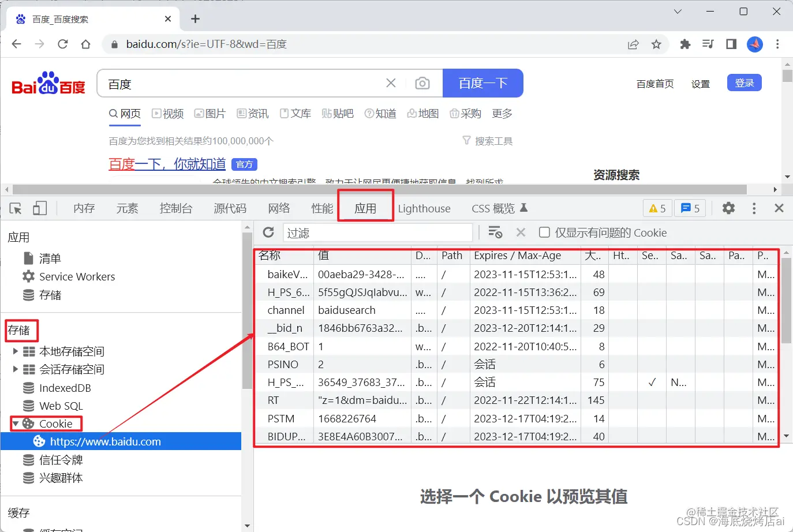The height and width of the screenshot is (532, 793).
Task: Switch to the 网络 panel tab
Action: 279,208
